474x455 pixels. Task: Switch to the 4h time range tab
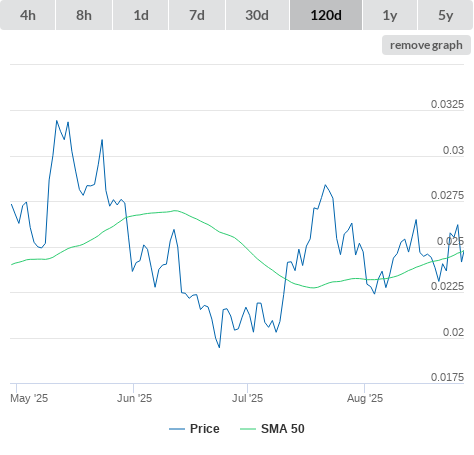tap(27, 15)
